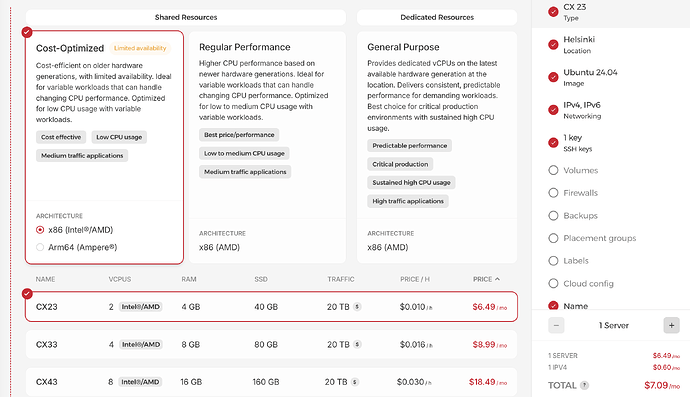Choose the General Purpose card
690x397 pixels.
coord(437,147)
